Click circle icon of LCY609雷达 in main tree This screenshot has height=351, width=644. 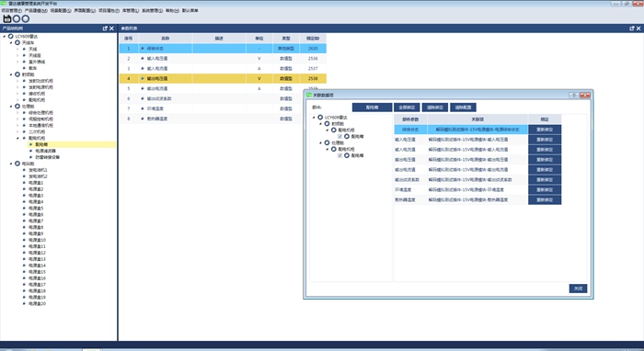(11, 37)
